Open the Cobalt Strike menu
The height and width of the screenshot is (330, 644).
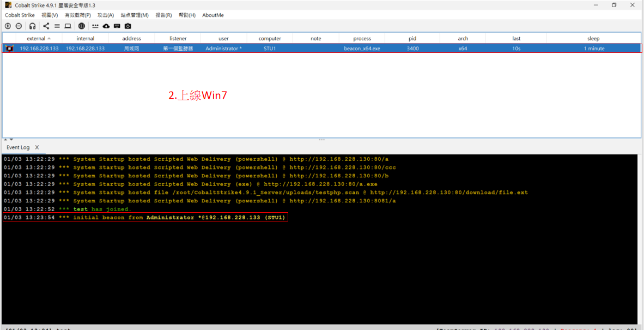click(x=20, y=15)
